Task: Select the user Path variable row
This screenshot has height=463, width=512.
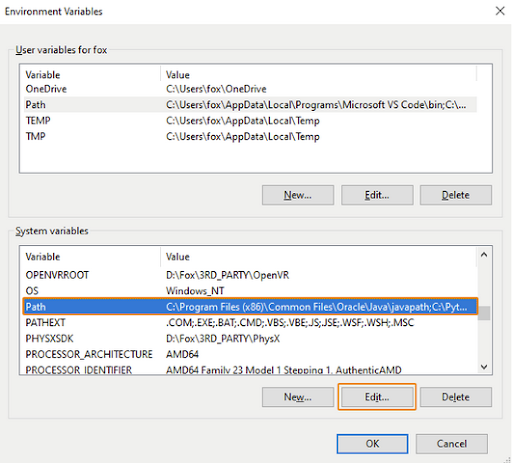Action: coord(250,105)
